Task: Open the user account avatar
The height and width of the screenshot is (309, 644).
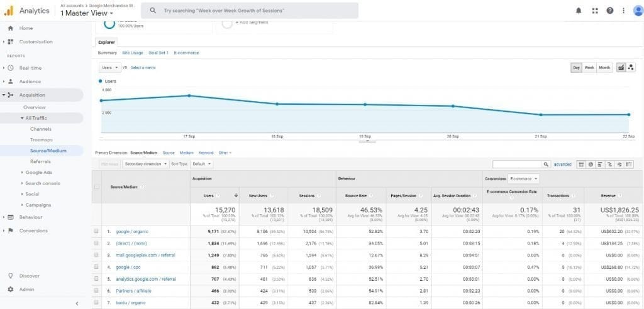Action: (638, 11)
